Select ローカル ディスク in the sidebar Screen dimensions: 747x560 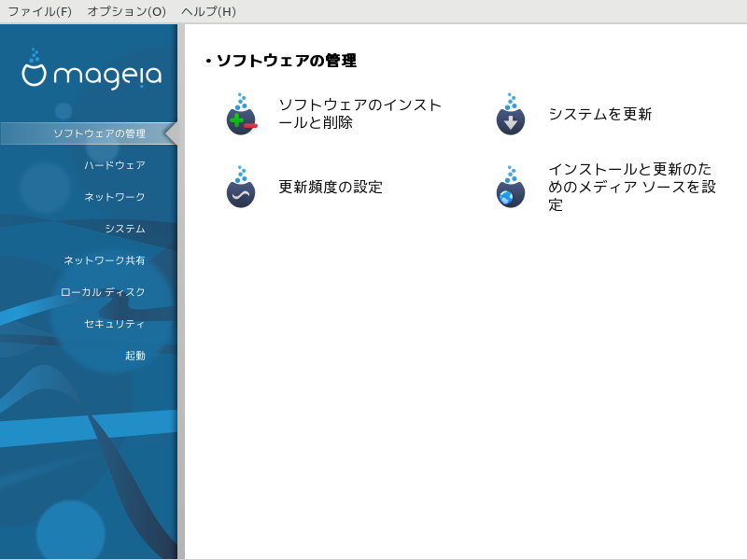click(103, 292)
